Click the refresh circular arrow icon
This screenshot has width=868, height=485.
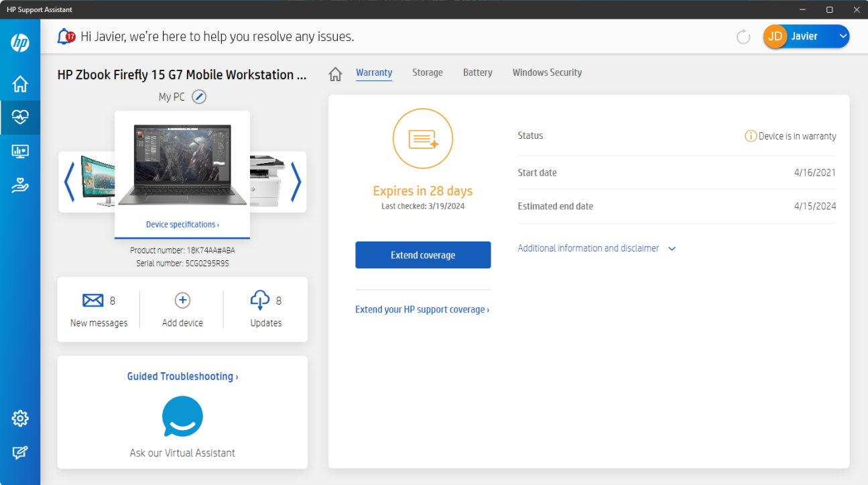point(743,37)
